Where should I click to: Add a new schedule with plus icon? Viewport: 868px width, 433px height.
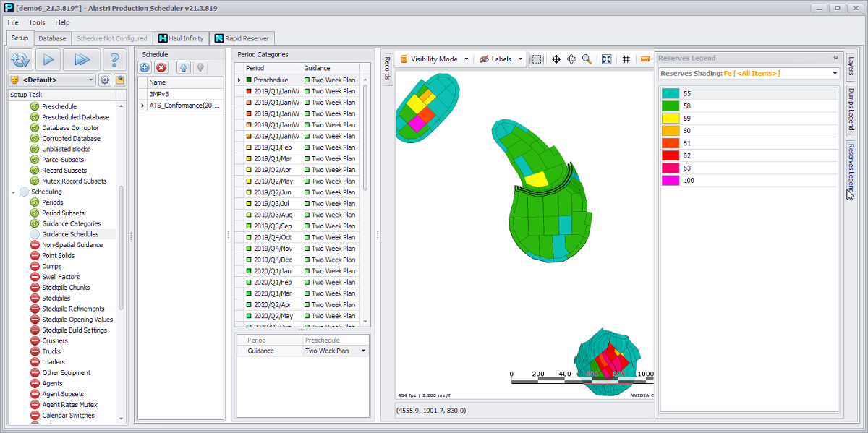coord(145,67)
